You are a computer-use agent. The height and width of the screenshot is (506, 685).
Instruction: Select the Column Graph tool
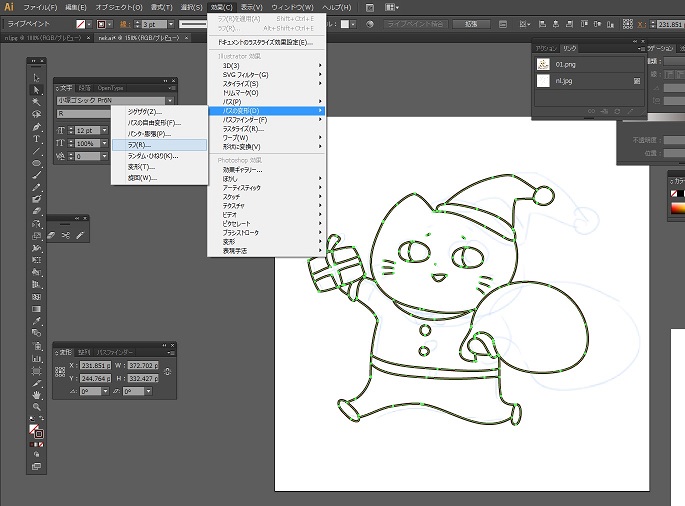tap(36, 359)
